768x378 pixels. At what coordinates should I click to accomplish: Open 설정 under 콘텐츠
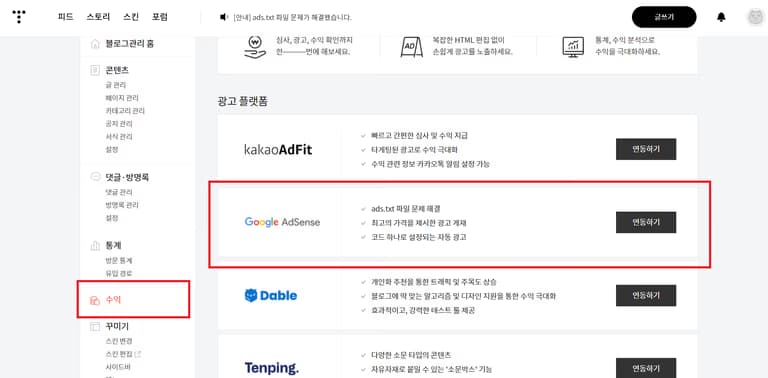(x=112, y=149)
